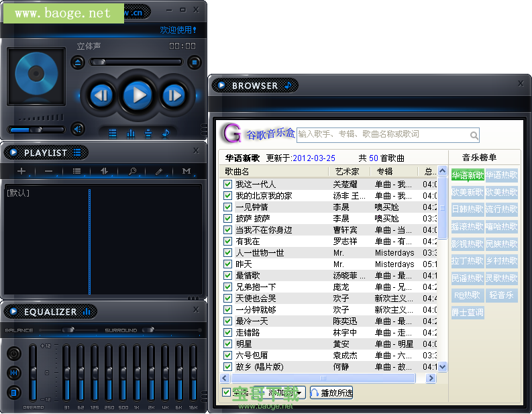
Task: Click the song list scroll-up arrow
Action: 442,170
